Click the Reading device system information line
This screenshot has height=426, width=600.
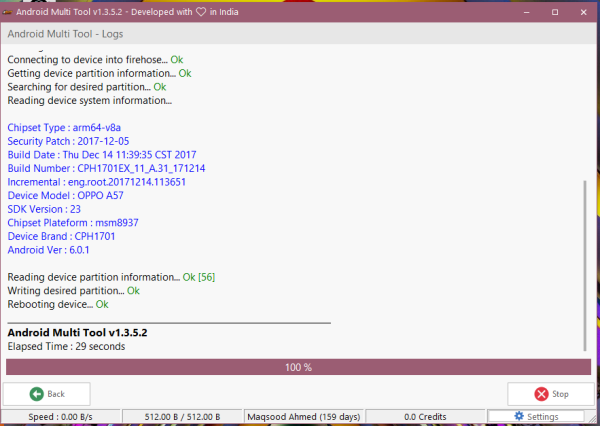[x=90, y=100]
